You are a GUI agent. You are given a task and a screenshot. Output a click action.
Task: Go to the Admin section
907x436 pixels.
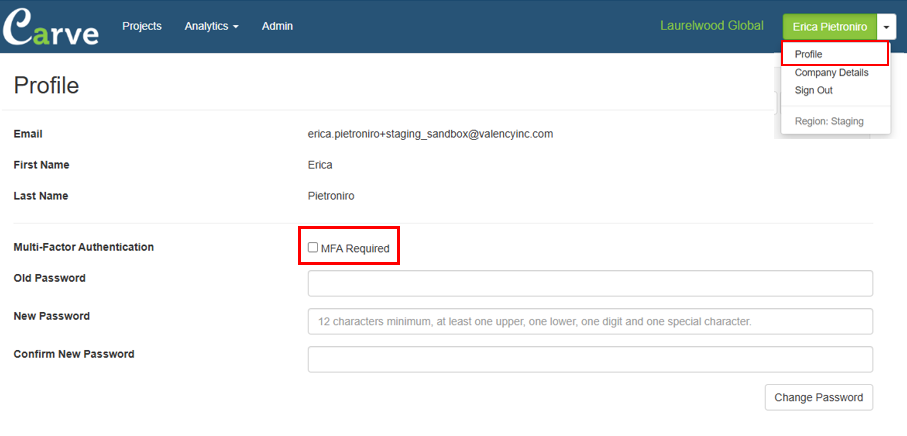coord(277,26)
